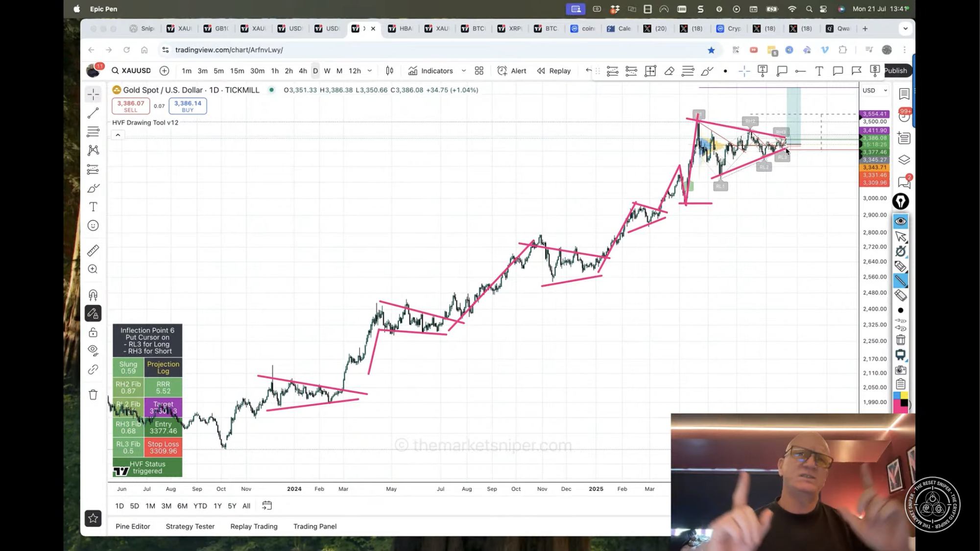Open the Indicators dialog
Screen dimensions: 980x551
(430, 71)
